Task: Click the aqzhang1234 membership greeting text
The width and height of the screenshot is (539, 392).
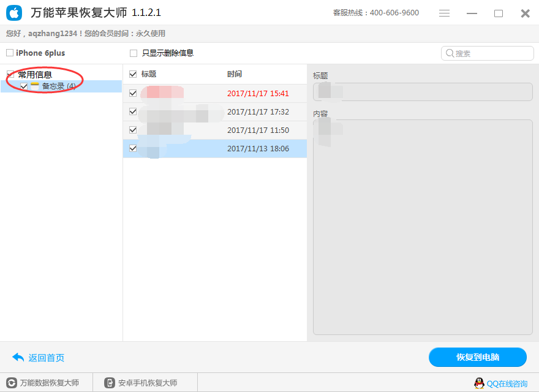Action: [86, 33]
